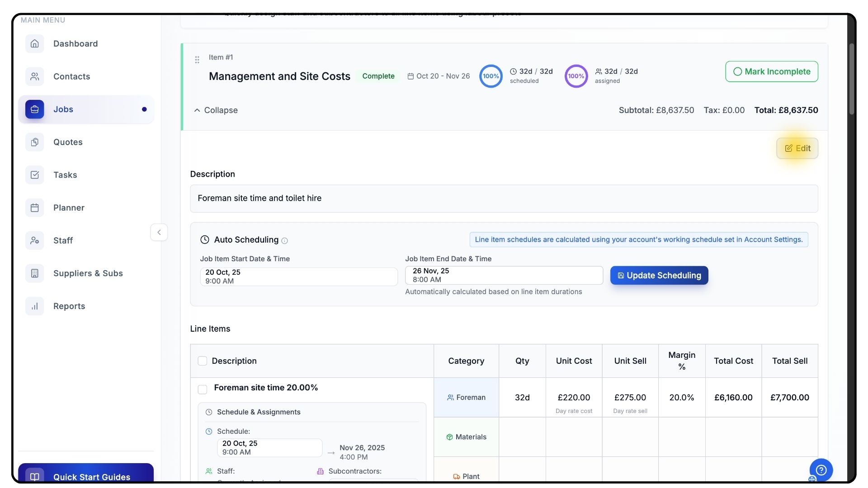This screenshot has height=488, width=868.
Task: Click the Suppliers & Subs building icon
Action: coord(35,273)
